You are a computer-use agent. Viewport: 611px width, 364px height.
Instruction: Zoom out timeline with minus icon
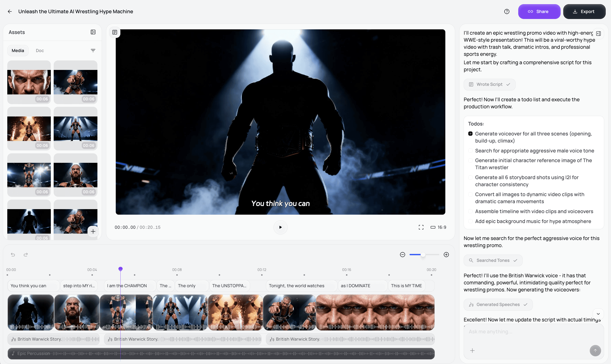(402, 255)
